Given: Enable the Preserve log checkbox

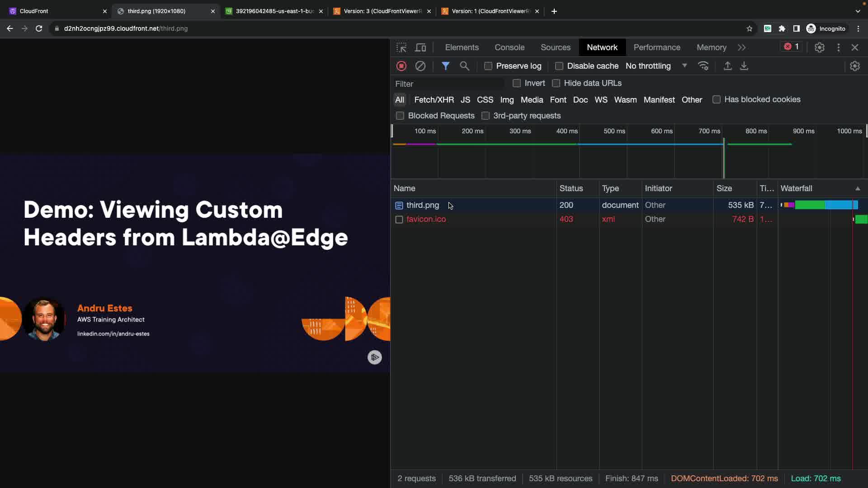Looking at the screenshot, I should pyautogui.click(x=488, y=66).
